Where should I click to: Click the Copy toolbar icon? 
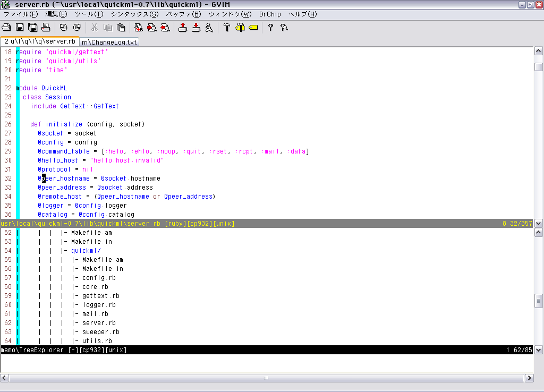(x=107, y=28)
